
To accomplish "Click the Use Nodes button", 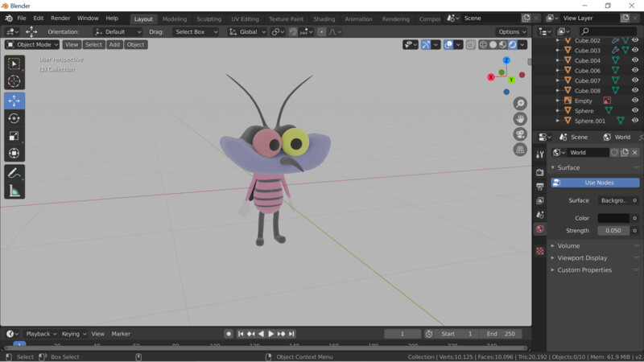I will [x=599, y=183].
